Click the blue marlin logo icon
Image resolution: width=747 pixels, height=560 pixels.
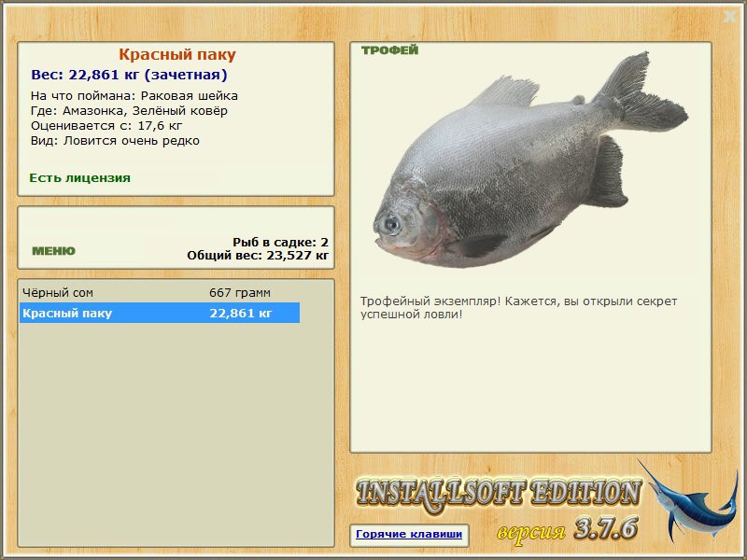click(x=688, y=500)
